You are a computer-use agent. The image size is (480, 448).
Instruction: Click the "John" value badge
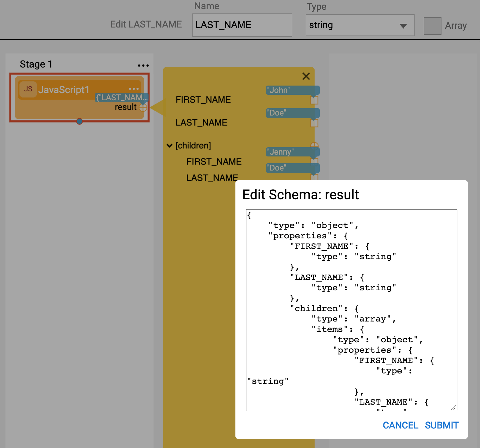pos(293,90)
